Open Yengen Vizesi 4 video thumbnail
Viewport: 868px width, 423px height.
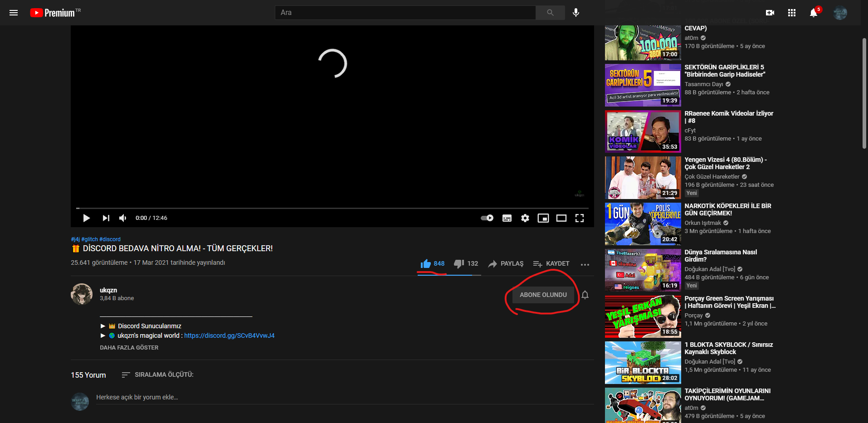pyautogui.click(x=643, y=178)
